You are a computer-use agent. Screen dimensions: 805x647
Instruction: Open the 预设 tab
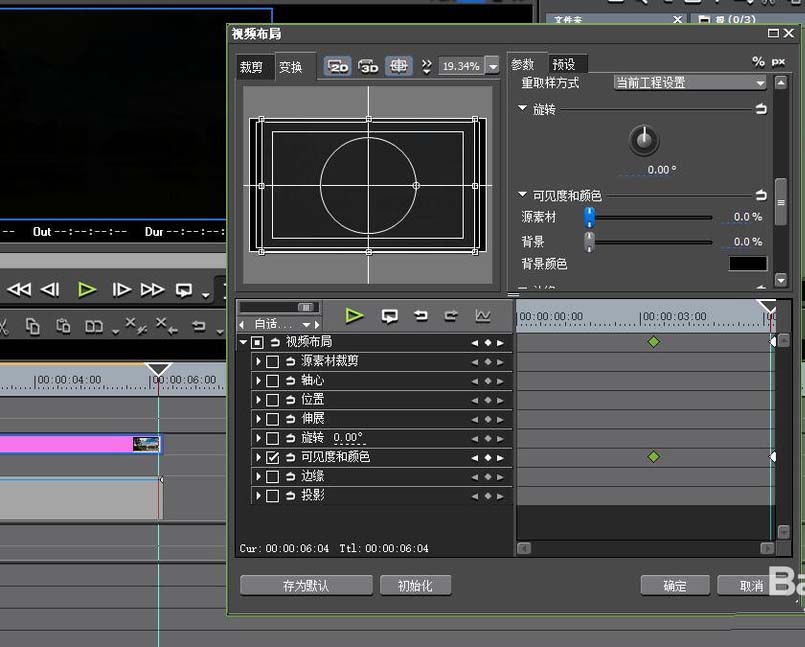point(564,64)
